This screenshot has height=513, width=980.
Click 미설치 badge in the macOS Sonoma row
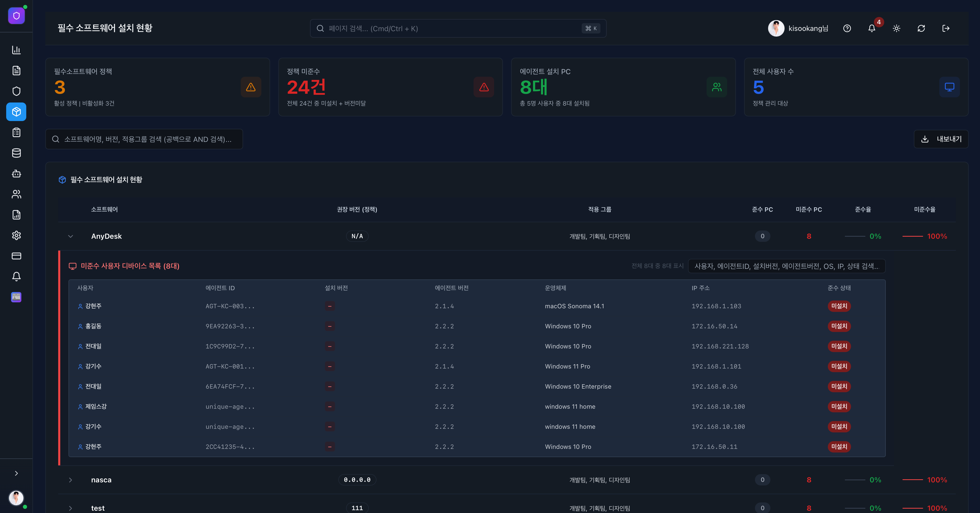[839, 306]
